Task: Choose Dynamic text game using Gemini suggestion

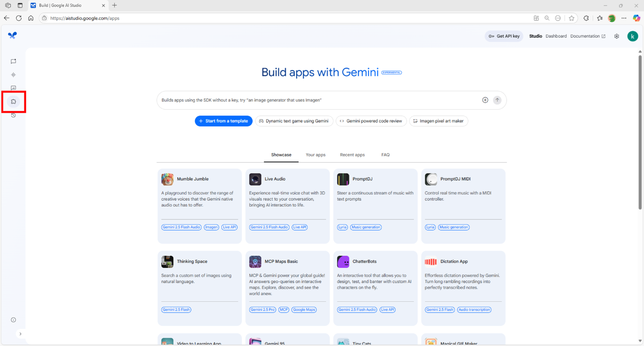Action: point(294,121)
